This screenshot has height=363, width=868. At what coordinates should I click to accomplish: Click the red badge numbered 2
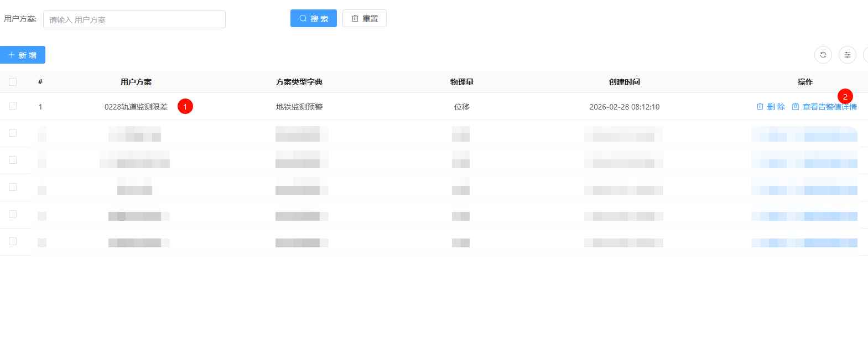coord(845,97)
